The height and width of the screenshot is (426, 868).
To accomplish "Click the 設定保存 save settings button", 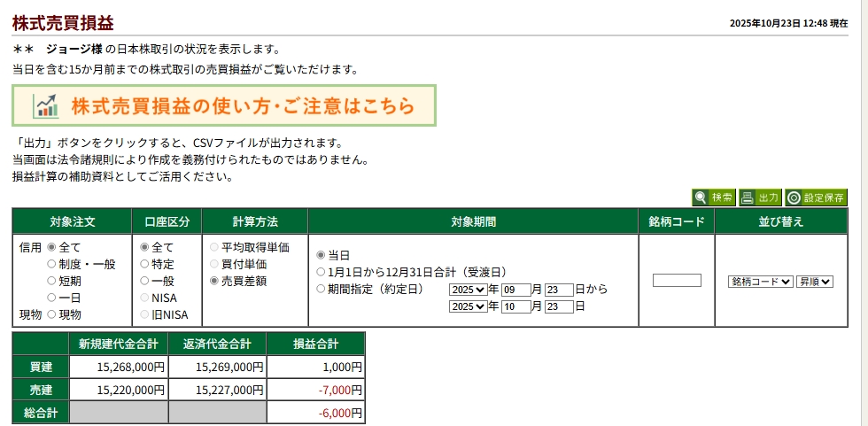I will [816, 198].
